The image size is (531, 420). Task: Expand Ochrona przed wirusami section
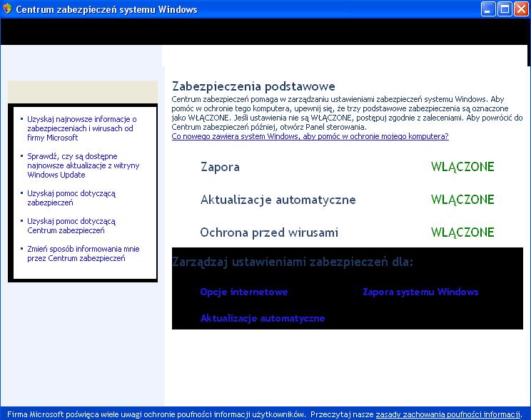coord(269,232)
